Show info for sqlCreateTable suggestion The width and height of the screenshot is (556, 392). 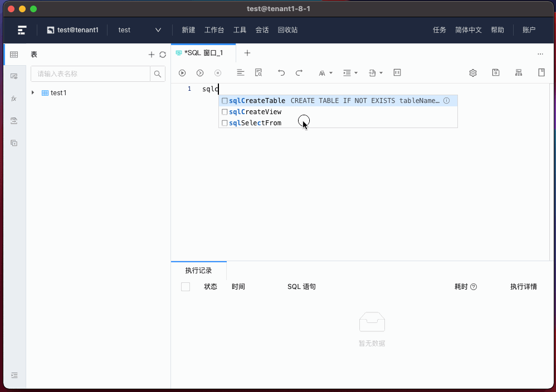click(446, 101)
